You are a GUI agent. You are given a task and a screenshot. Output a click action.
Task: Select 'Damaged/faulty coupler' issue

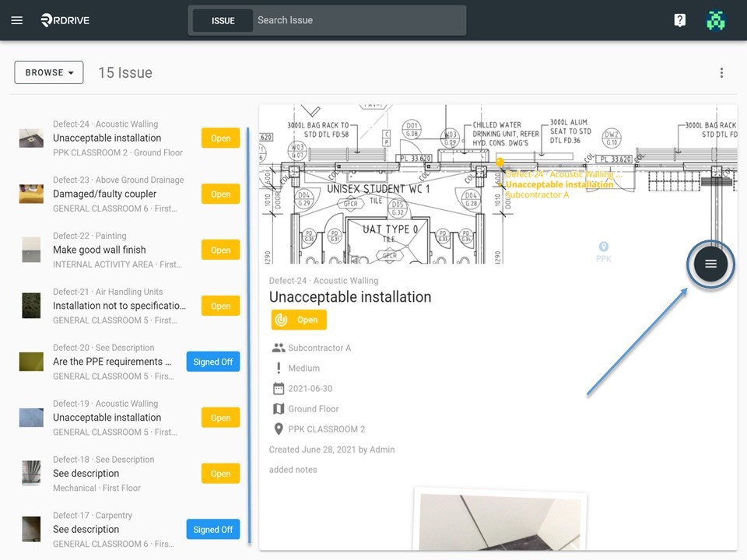click(x=104, y=194)
